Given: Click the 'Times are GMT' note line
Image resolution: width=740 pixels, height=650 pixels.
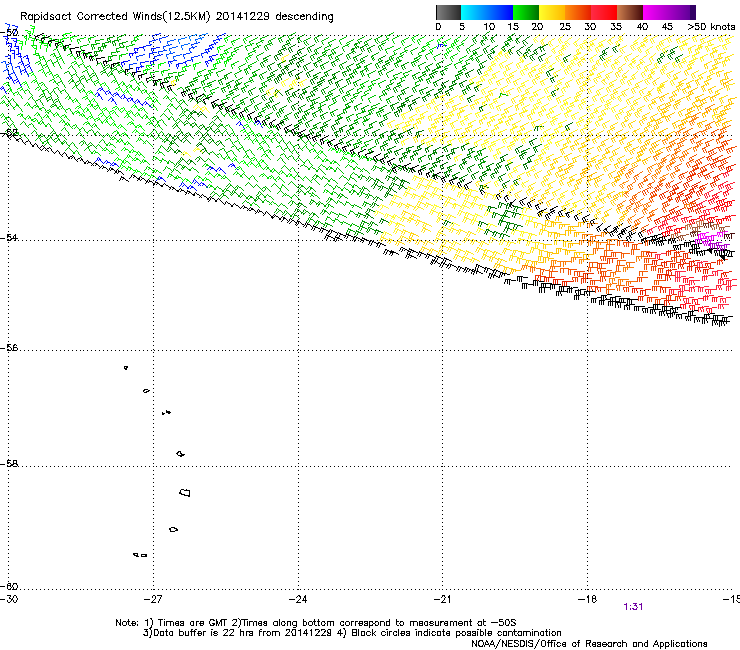Looking at the screenshot, I should point(315,623).
